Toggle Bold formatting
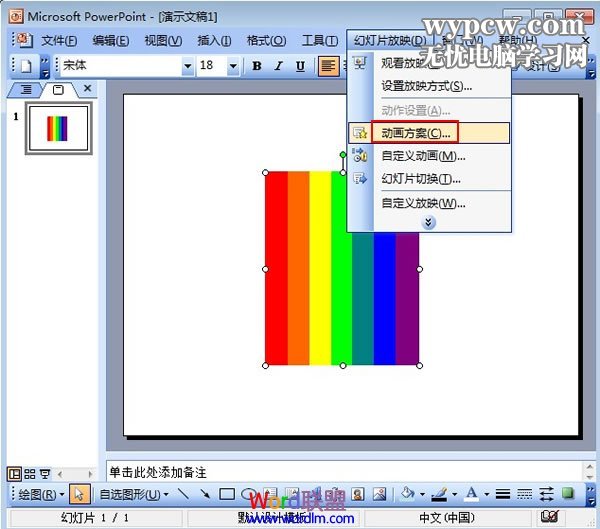The height and width of the screenshot is (529, 600). [257, 66]
